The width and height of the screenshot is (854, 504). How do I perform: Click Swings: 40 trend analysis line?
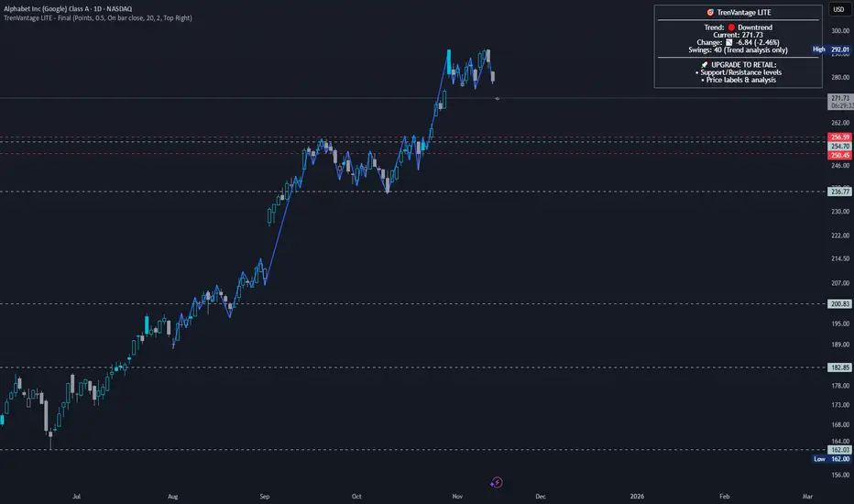738,50
